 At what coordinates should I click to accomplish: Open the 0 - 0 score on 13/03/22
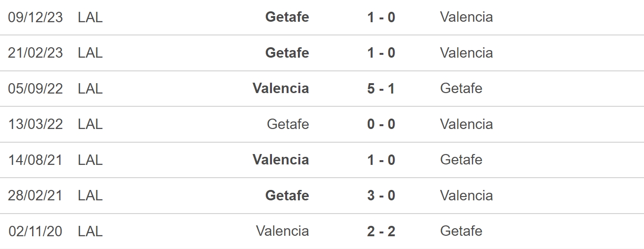click(x=381, y=124)
